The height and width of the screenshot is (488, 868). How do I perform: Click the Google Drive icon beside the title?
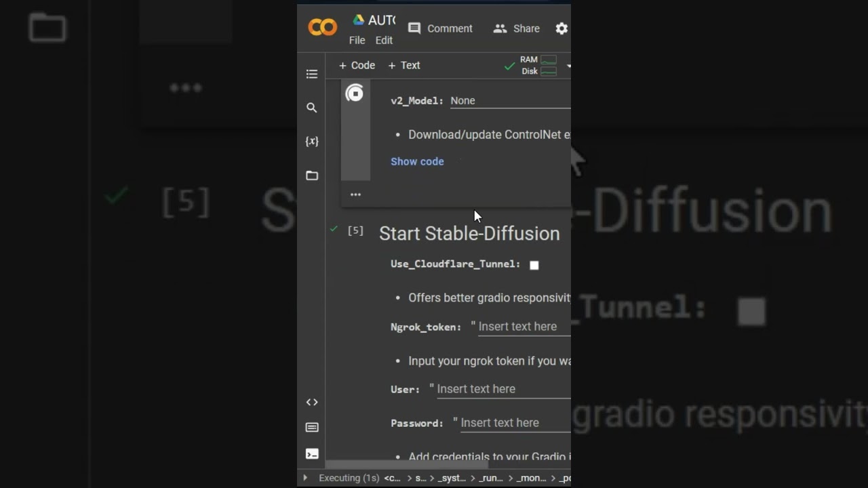[x=359, y=20]
